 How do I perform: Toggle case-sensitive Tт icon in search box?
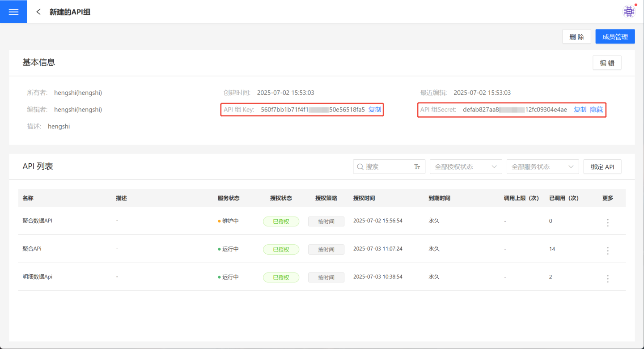tap(417, 167)
